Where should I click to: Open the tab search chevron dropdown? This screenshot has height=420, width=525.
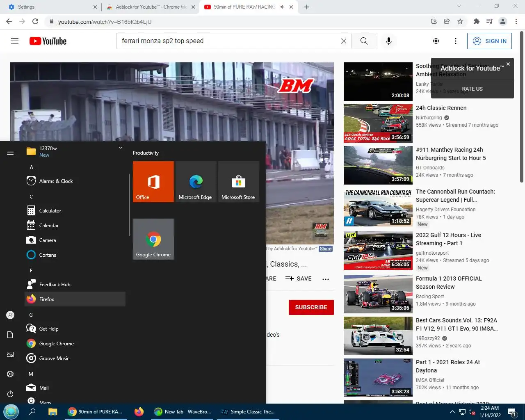459,6
